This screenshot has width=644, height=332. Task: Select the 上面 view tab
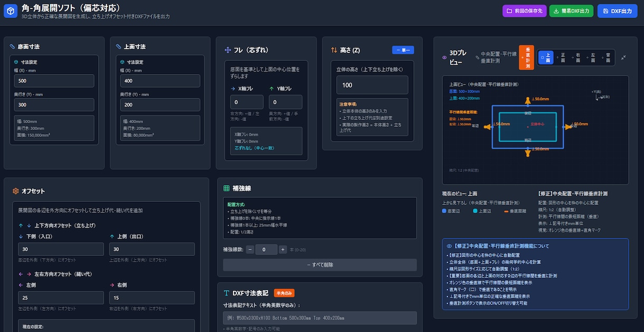[x=546, y=58]
